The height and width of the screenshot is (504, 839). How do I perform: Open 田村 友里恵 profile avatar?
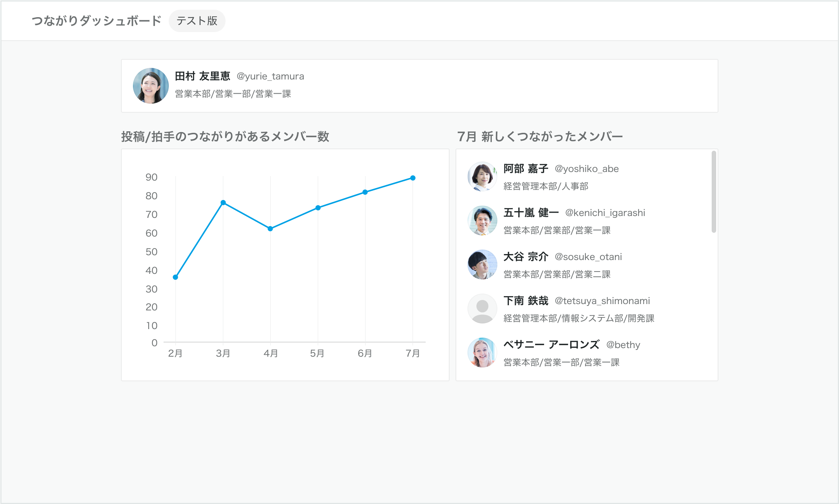[x=151, y=86]
